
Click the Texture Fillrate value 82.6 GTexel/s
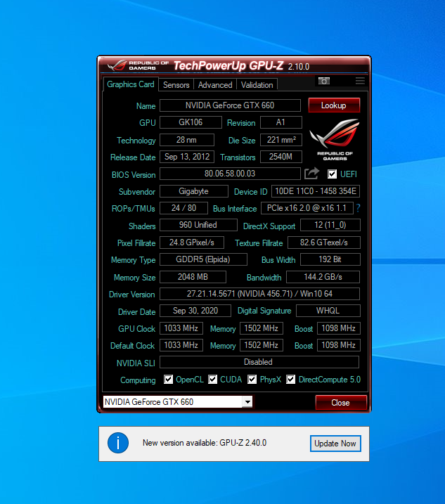324,243
